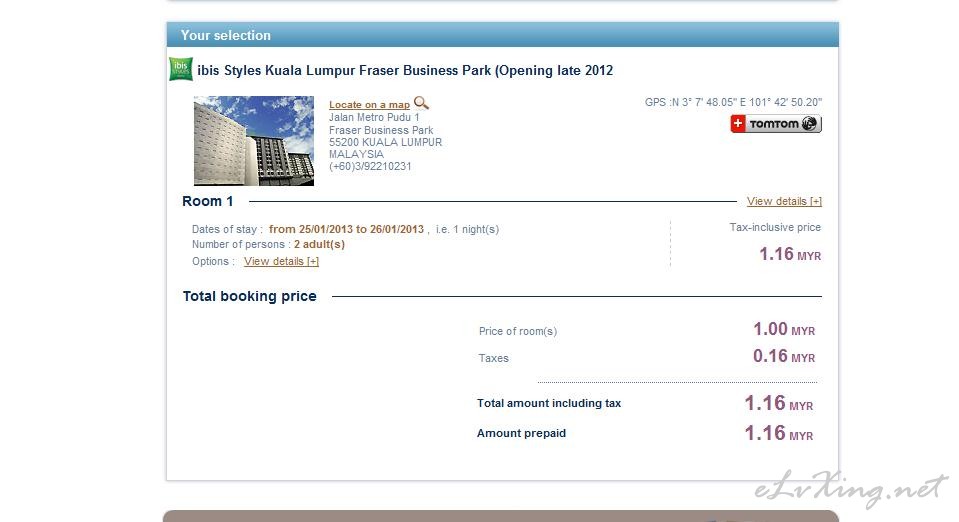Click the Total amount including tax value
Image resolution: width=959 pixels, height=522 pixels.
coord(779,403)
